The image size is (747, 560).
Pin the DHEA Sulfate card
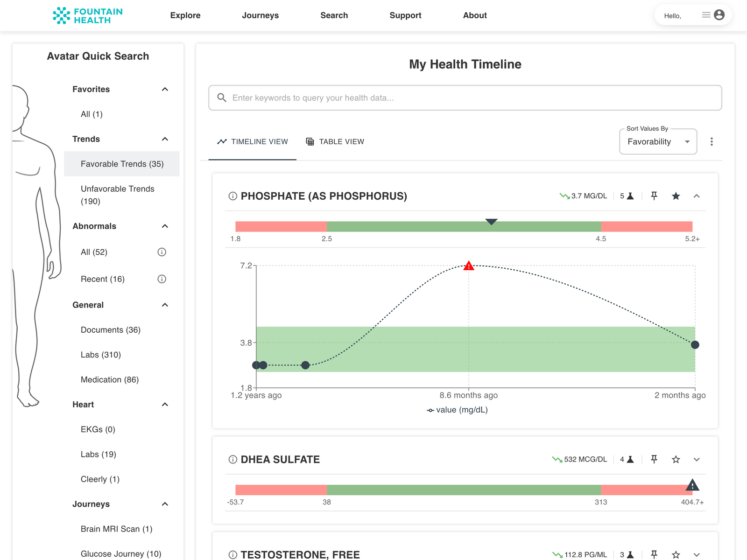coord(654,460)
